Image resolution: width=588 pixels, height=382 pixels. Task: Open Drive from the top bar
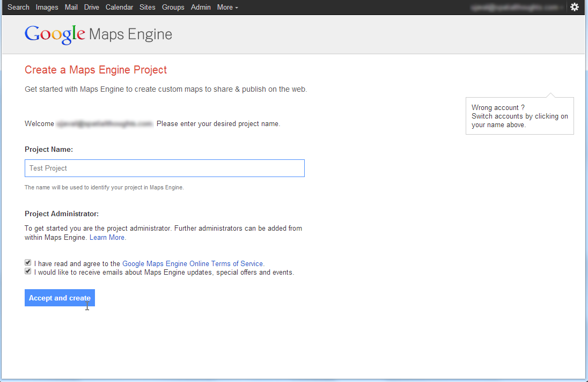92,7
